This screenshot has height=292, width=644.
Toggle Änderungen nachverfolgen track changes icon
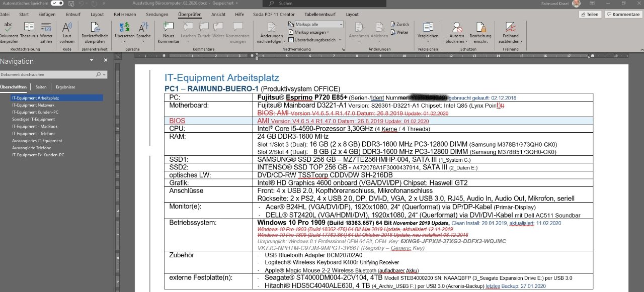pyautogui.click(x=271, y=27)
